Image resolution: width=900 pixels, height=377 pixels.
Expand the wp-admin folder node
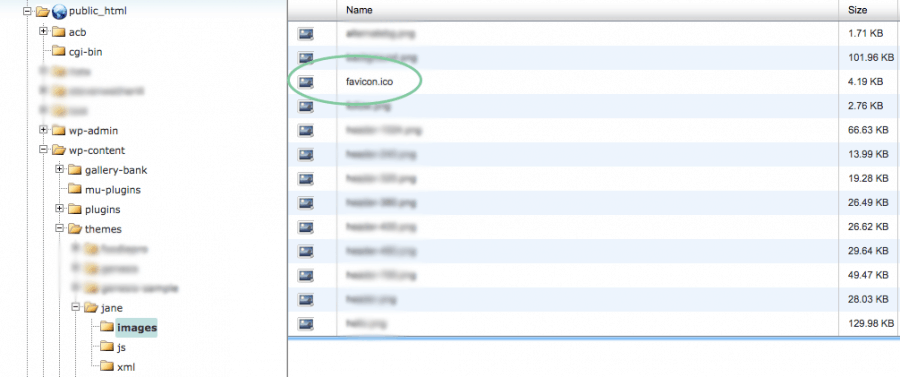(43, 130)
